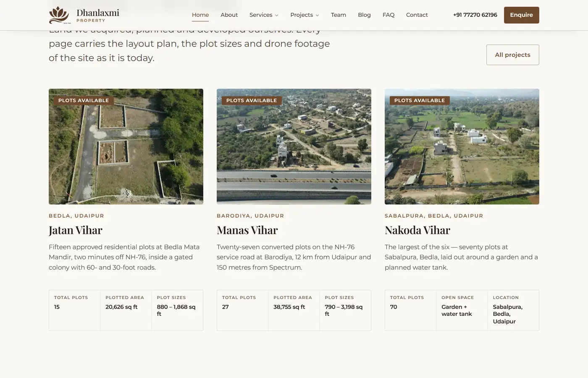The width and height of the screenshot is (588, 378).
Task: Click the 'OPEN SPACE' column heading
Action: pyautogui.click(x=457, y=297)
